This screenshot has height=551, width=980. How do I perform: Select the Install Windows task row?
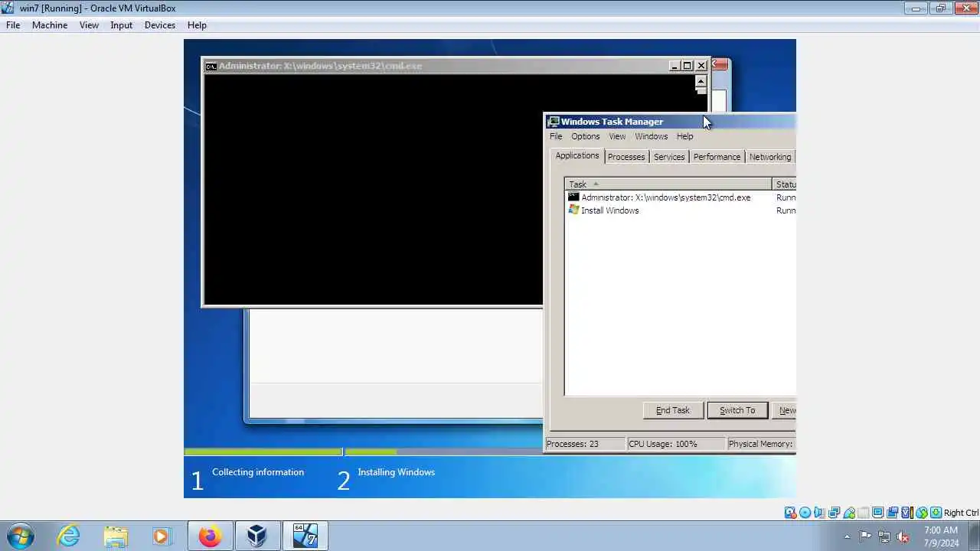point(681,210)
